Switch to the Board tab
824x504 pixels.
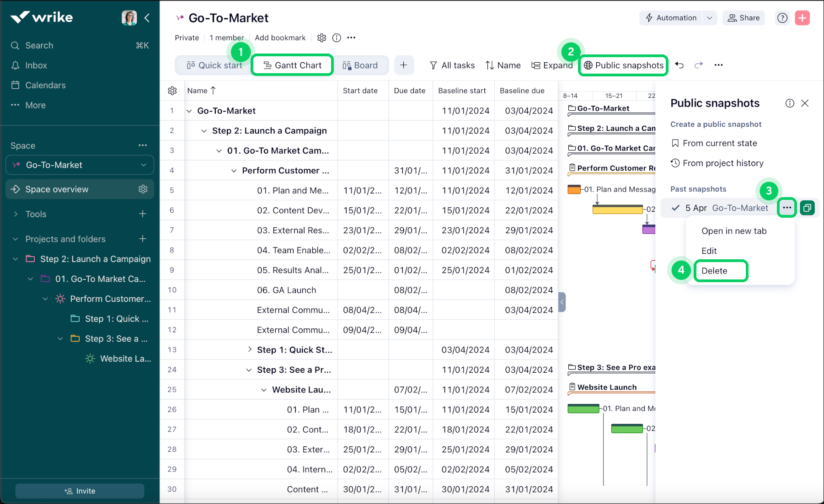(360, 65)
